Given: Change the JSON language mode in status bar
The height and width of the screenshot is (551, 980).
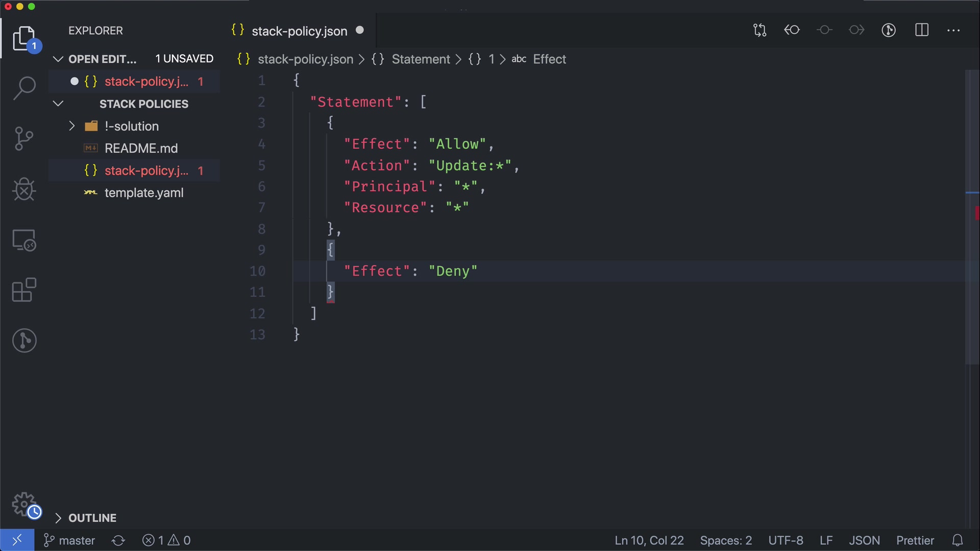Looking at the screenshot, I should pos(864,540).
